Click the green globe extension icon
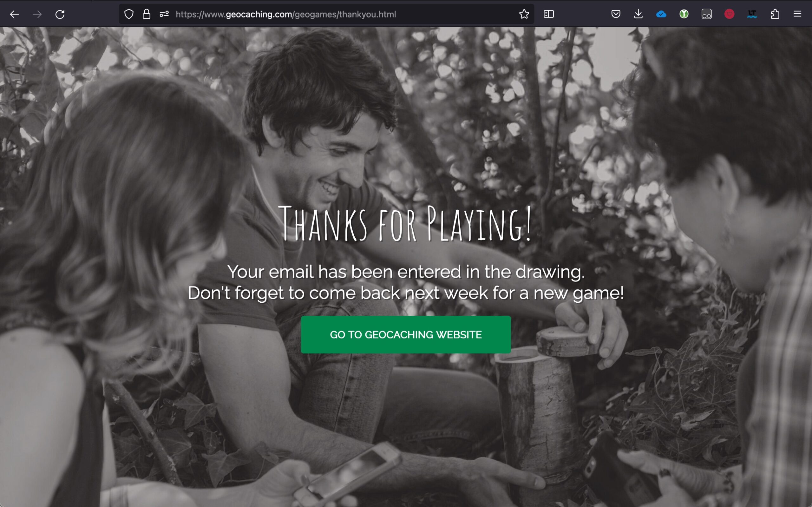The height and width of the screenshot is (507, 812). point(684,14)
